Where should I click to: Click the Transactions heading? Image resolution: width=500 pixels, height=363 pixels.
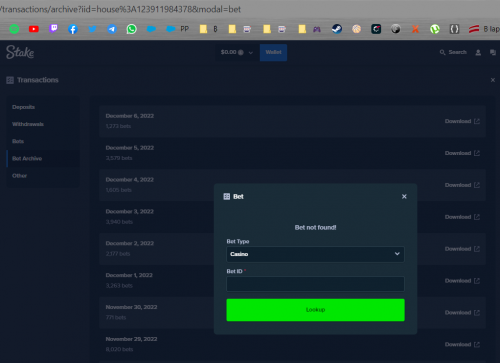pos(38,80)
